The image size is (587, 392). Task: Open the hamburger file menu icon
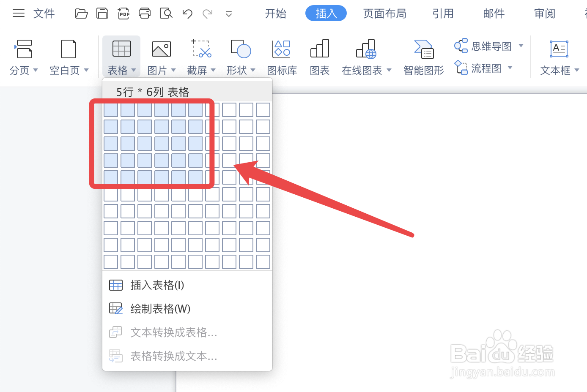point(19,14)
